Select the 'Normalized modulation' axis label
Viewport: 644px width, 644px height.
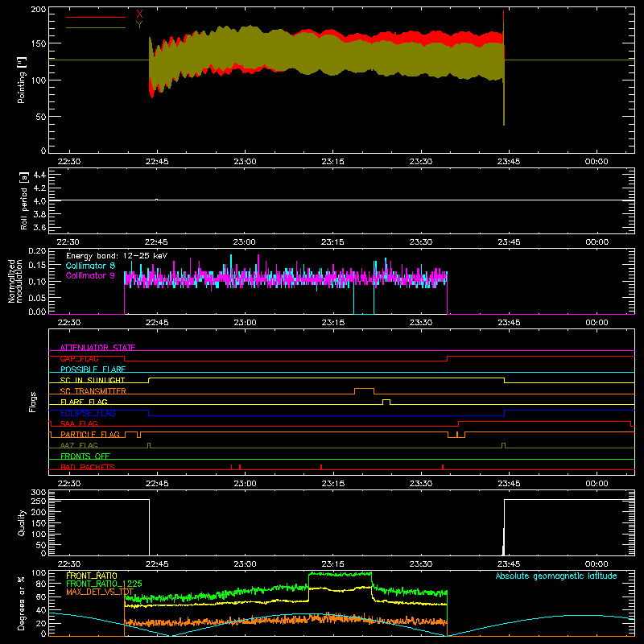[x=15, y=281]
